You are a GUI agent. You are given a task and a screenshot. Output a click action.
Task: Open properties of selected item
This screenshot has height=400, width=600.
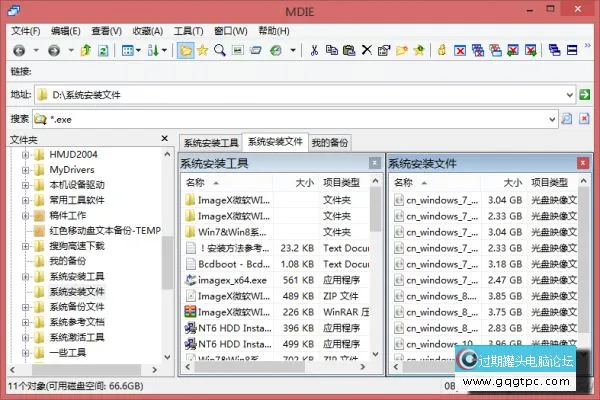pos(383,50)
